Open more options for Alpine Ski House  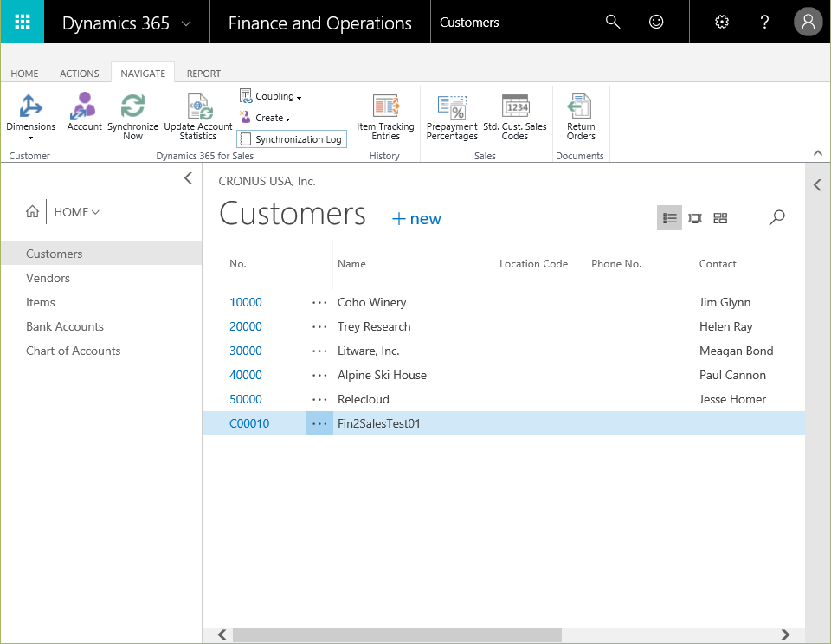pyautogui.click(x=319, y=376)
